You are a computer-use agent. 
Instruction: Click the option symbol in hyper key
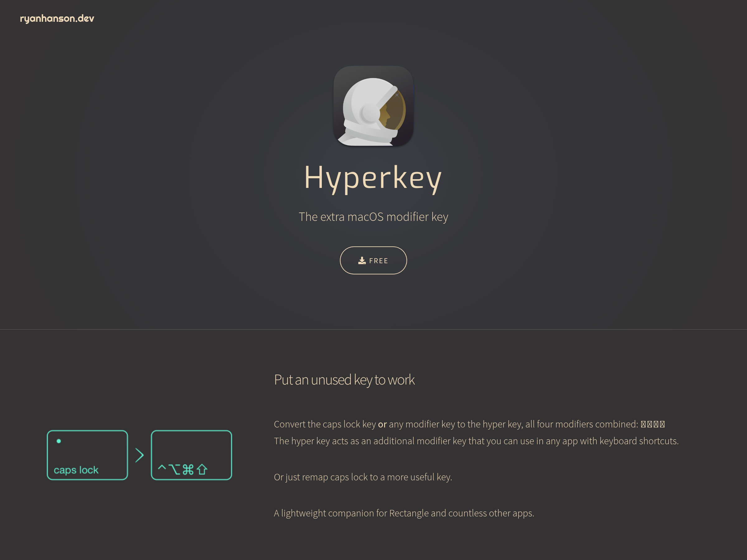pyautogui.click(x=174, y=469)
